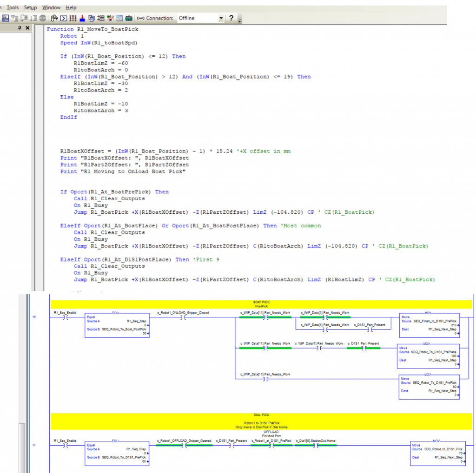
Task: Pin the left side panel
Action: [x=20, y=28]
